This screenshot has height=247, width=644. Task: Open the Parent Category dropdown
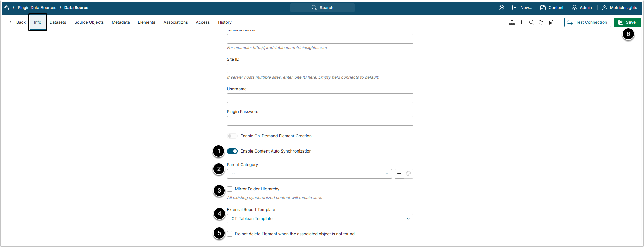click(309, 174)
